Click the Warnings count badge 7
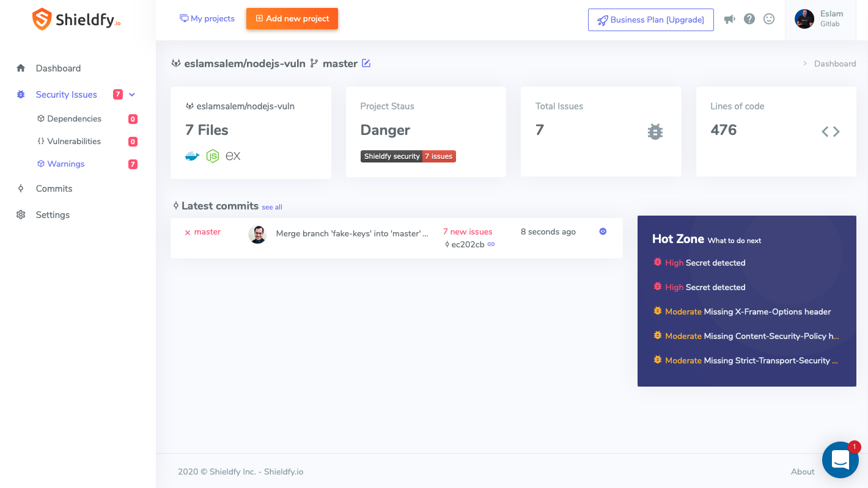868x488 pixels. (x=133, y=164)
